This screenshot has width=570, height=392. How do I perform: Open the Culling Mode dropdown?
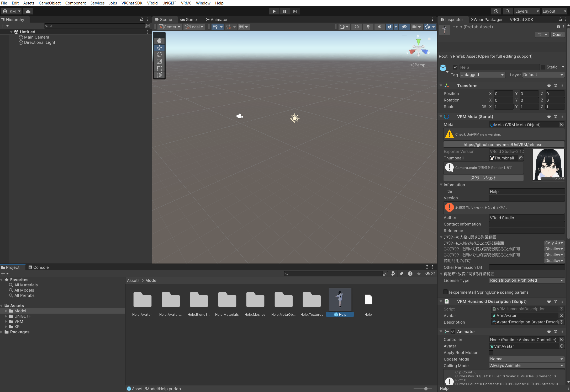[527, 366]
